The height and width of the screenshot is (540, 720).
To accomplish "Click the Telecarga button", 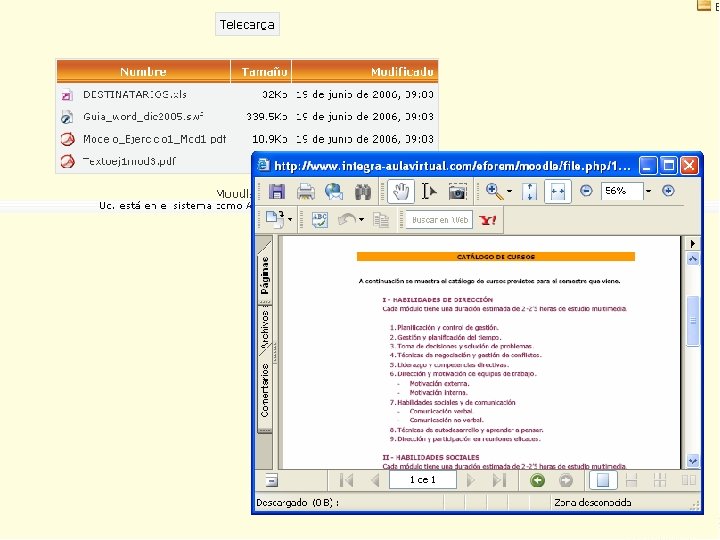I will (247, 24).
